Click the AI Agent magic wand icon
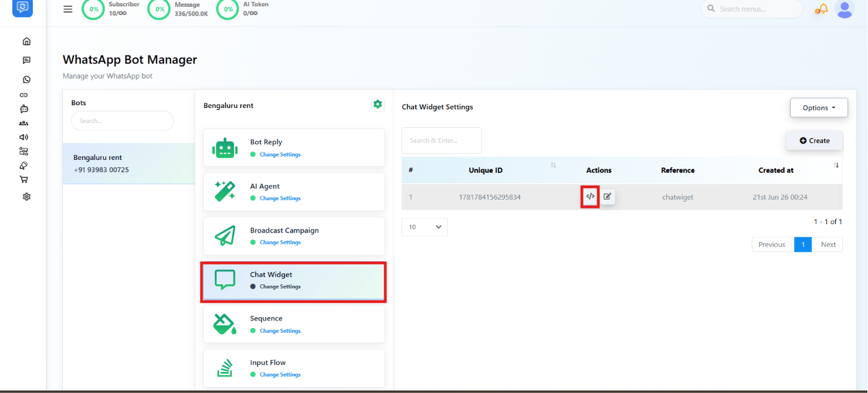 [x=225, y=191]
